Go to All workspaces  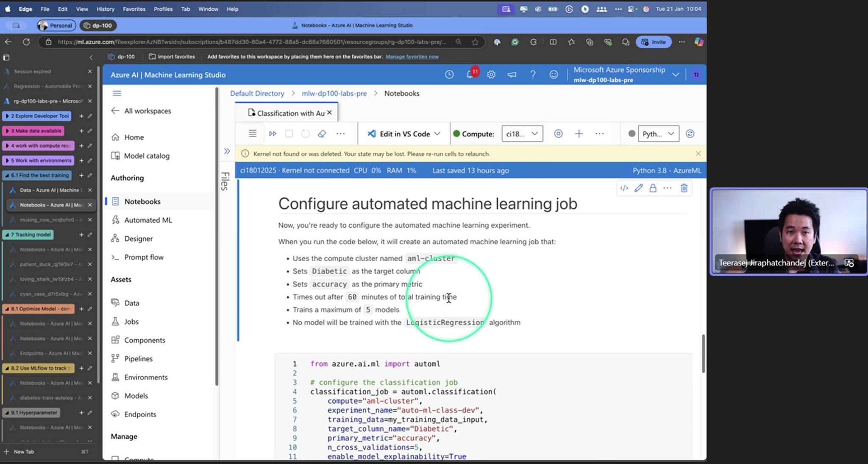pyautogui.click(x=142, y=111)
